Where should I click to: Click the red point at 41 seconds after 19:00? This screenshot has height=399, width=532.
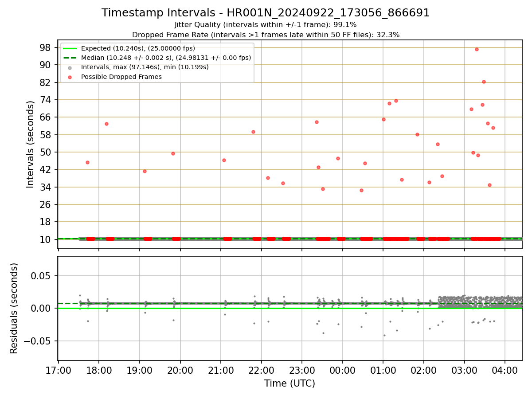tap(145, 171)
